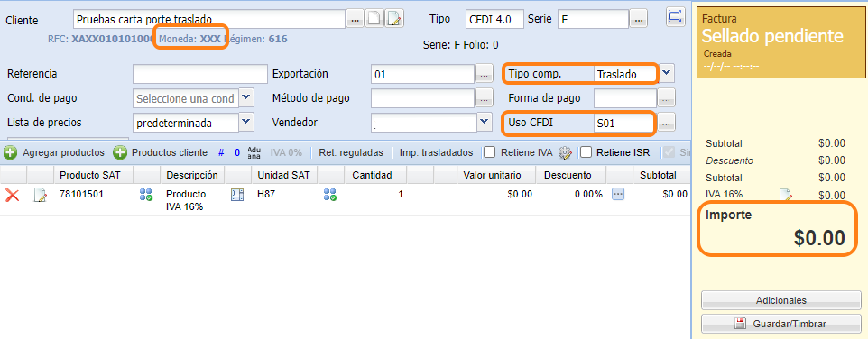Click the discount ellipsis icon in product row

(x=618, y=194)
